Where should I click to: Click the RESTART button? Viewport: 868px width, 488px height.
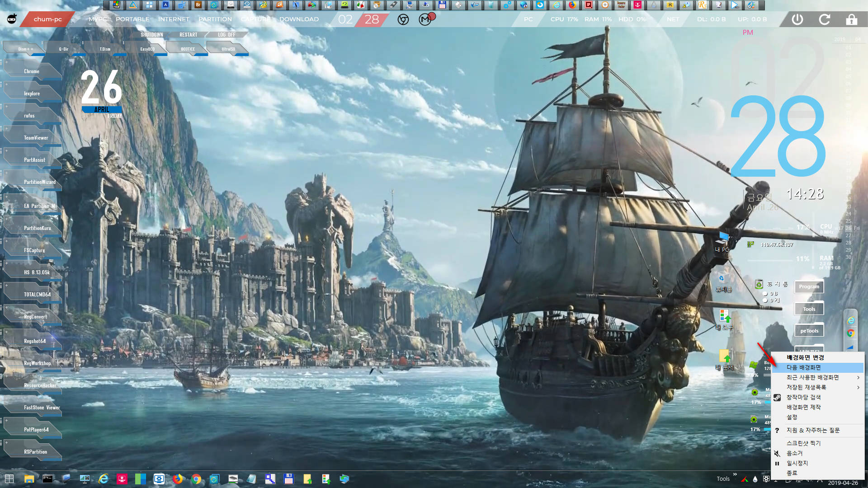tap(189, 35)
